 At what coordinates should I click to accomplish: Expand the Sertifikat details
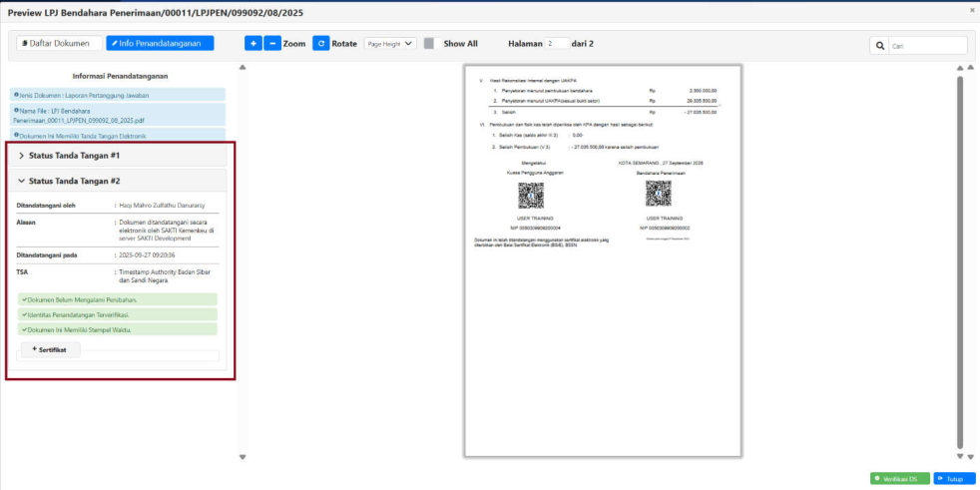coord(50,349)
